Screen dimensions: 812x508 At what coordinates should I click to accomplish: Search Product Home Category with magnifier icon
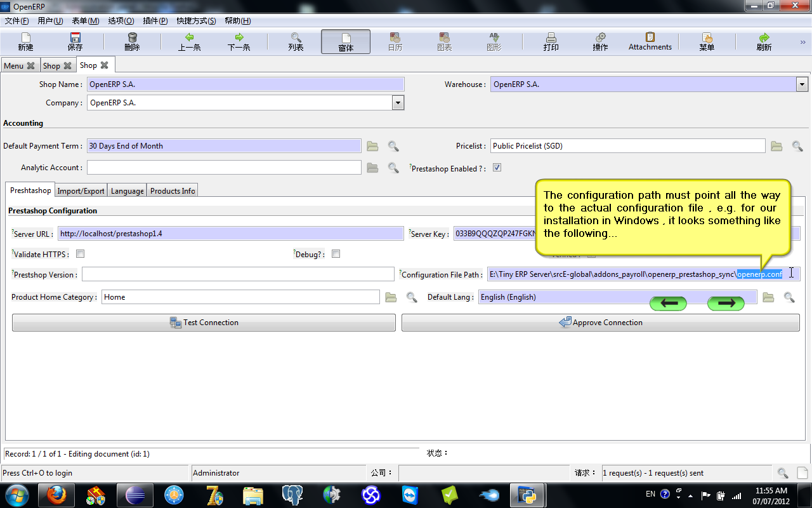(412, 297)
